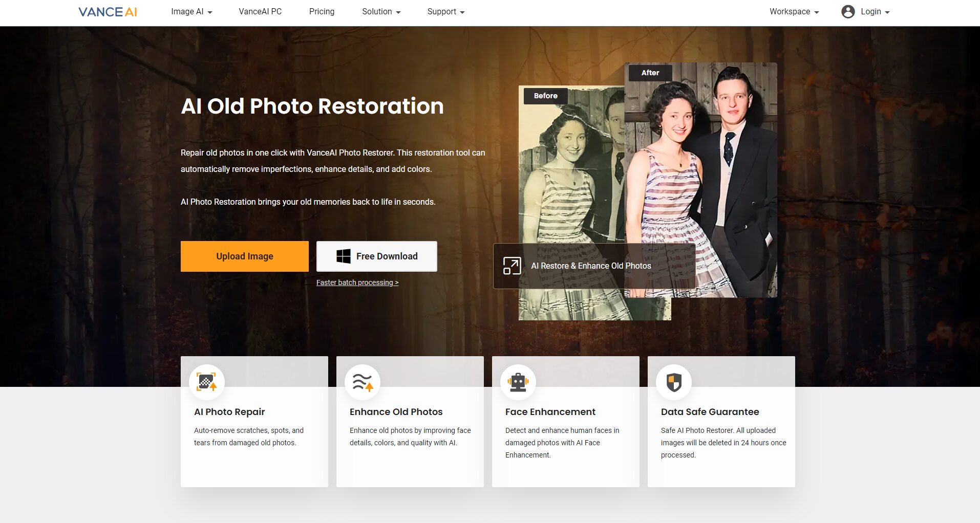The image size is (980, 523).
Task: Open the Workspace dropdown
Action: click(x=794, y=12)
